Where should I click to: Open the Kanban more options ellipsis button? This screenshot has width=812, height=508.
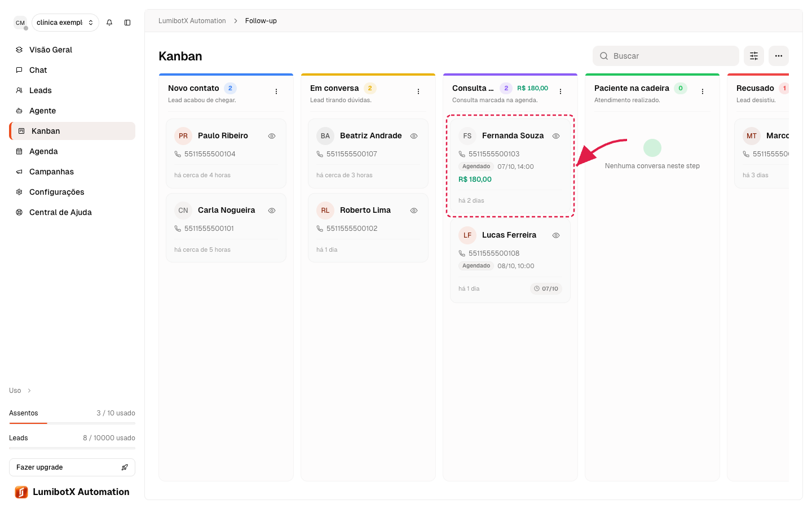(x=779, y=56)
